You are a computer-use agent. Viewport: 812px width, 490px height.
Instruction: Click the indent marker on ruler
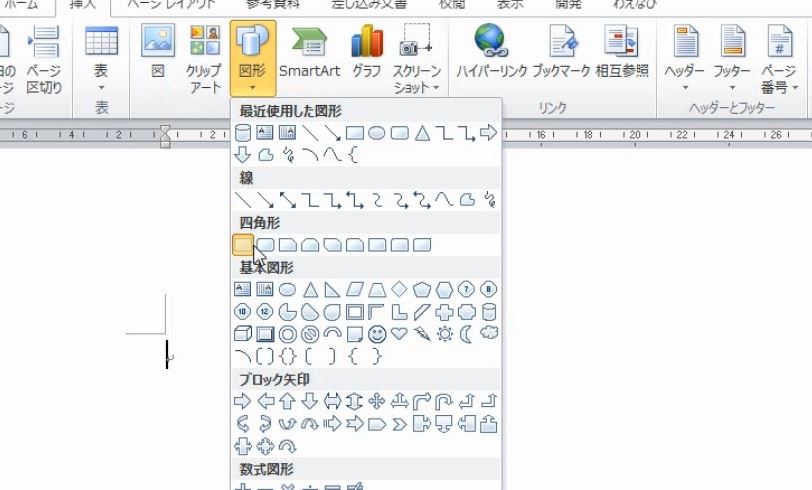click(x=165, y=136)
